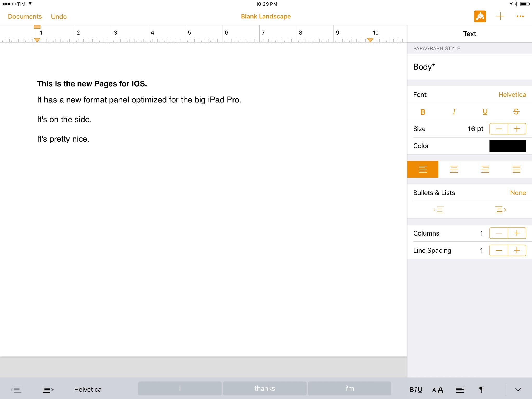Tap the Wi-Fi status icon
This screenshot has width=532, height=399.
pyautogui.click(x=30, y=4)
